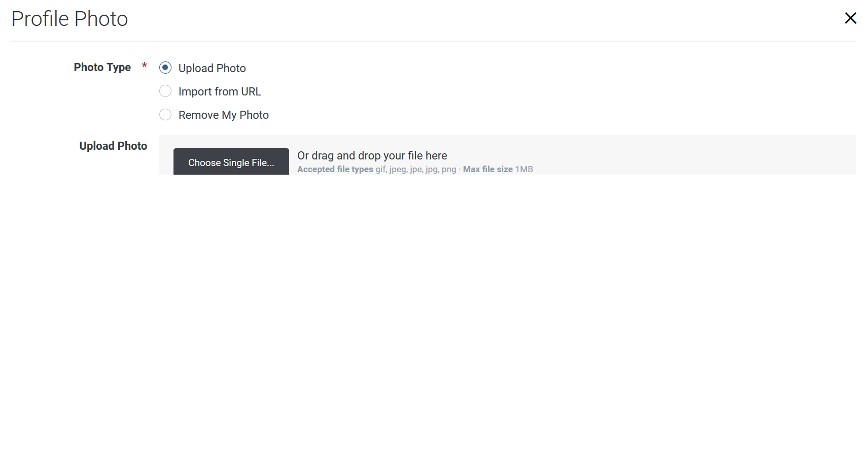Select the Upload Photo radio button
The height and width of the screenshot is (457, 868).
tap(165, 68)
